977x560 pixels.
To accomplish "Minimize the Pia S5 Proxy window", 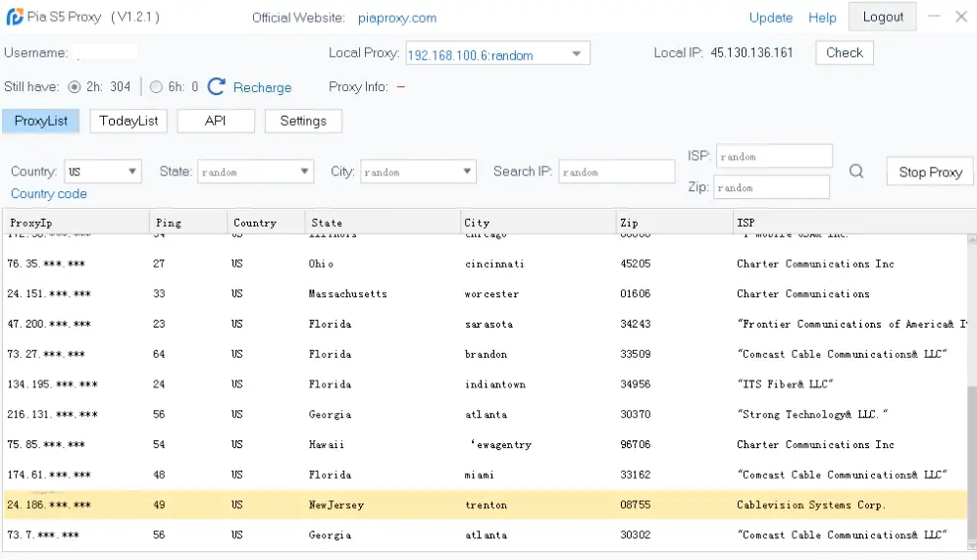I will 934,17.
